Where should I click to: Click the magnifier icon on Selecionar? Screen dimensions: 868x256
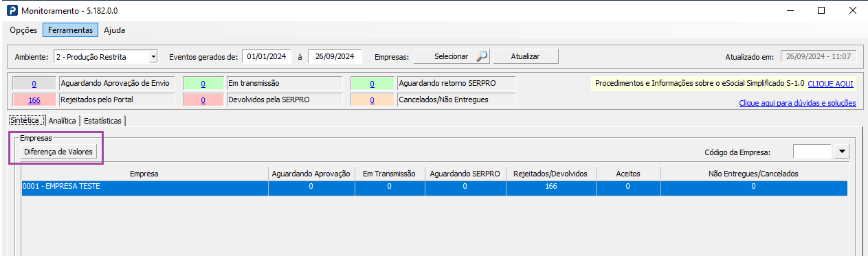pos(481,56)
